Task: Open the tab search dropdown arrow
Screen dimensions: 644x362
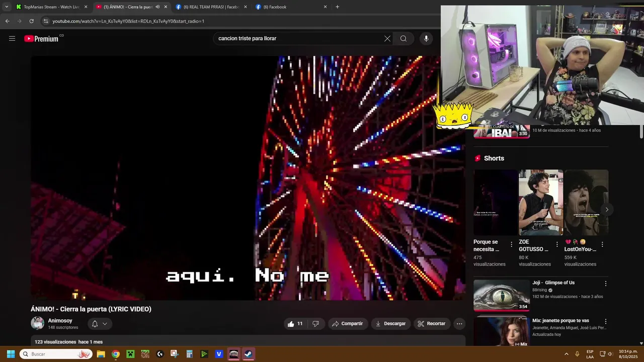Action: pyautogui.click(x=6, y=7)
